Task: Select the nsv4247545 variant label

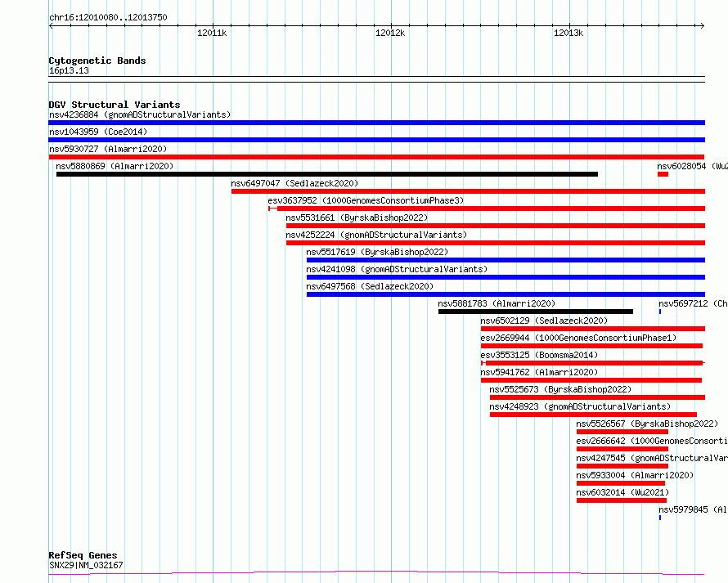Action: [x=652, y=458]
